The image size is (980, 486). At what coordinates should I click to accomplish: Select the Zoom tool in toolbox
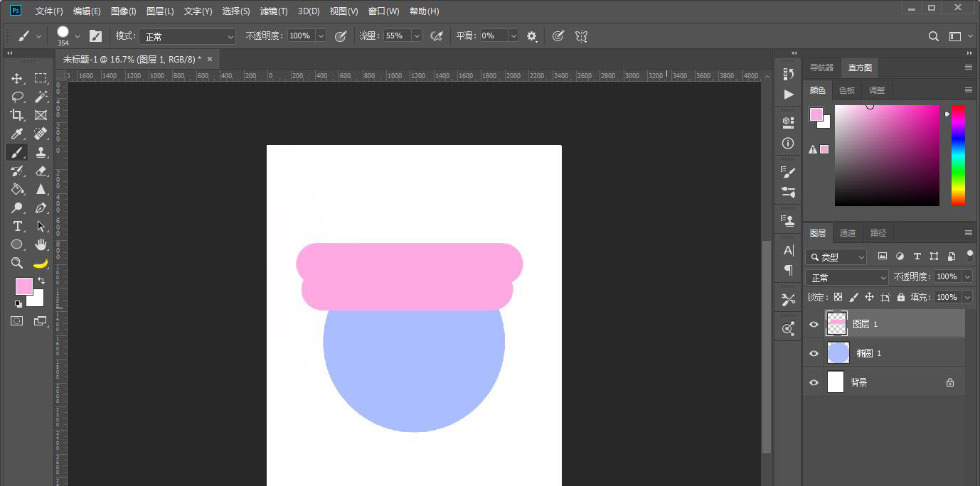pos(17,263)
